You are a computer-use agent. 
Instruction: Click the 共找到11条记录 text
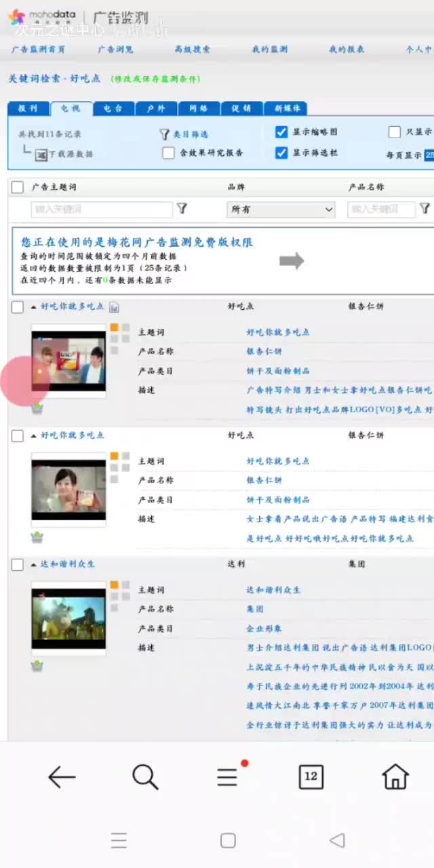click(50, 134)
